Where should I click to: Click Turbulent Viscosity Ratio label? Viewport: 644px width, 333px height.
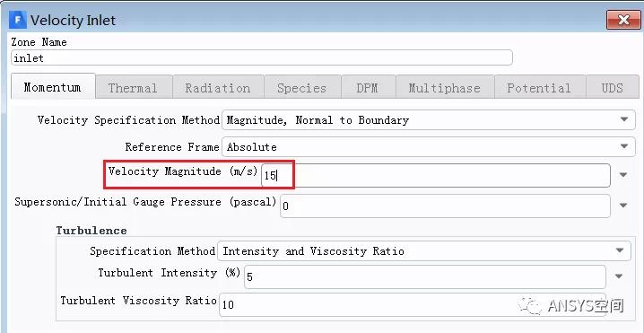pyautogui.click(x=138, y=301)
